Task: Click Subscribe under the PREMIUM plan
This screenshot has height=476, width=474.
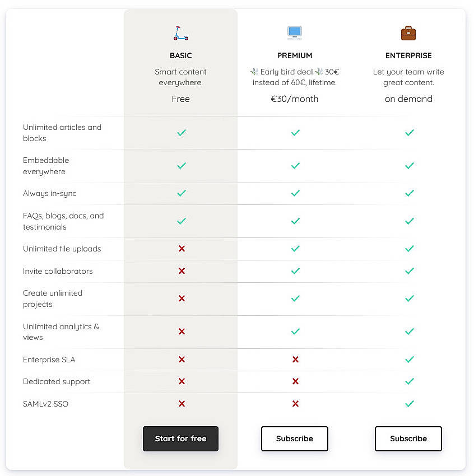Action: click(295, 438)
